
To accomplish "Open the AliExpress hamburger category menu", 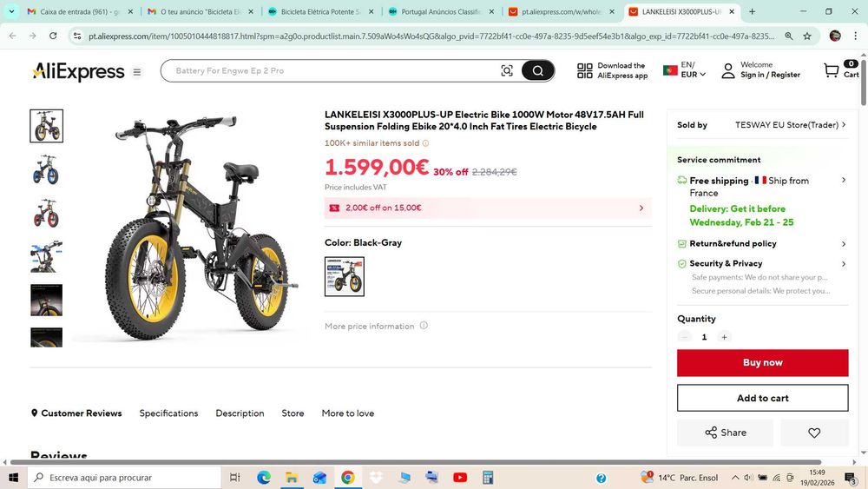I will pos(137,72).
